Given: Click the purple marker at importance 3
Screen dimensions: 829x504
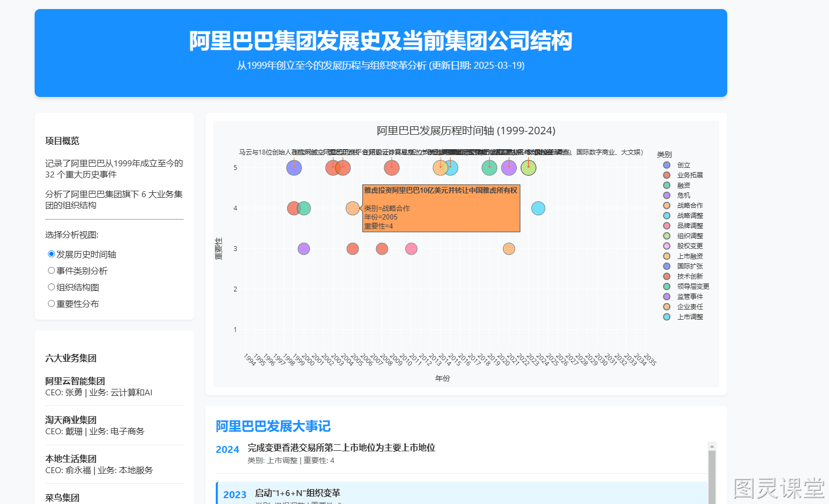Looking at the screenshot, I should pyautogui.click(x=304, y=249).
